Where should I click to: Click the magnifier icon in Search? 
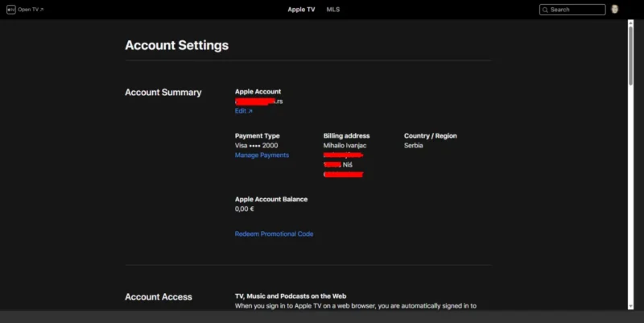coord(545,10)
